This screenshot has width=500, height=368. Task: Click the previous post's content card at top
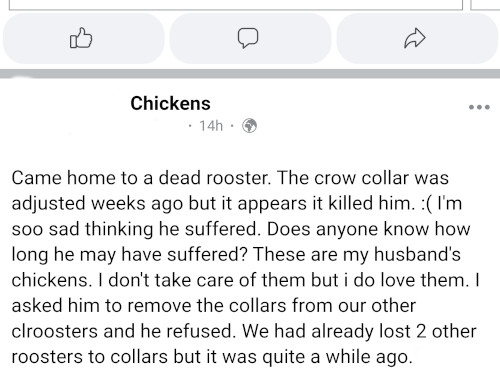click(236, 5)
